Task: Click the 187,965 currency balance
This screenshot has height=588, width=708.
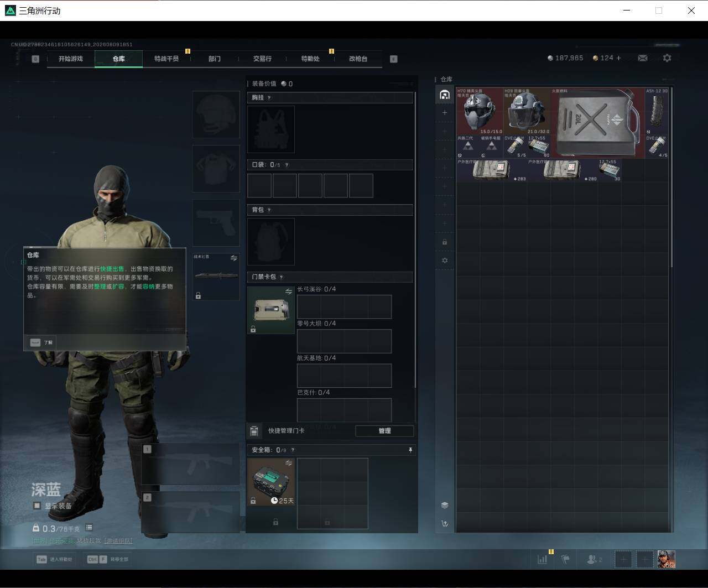Action: coord(565,58)
